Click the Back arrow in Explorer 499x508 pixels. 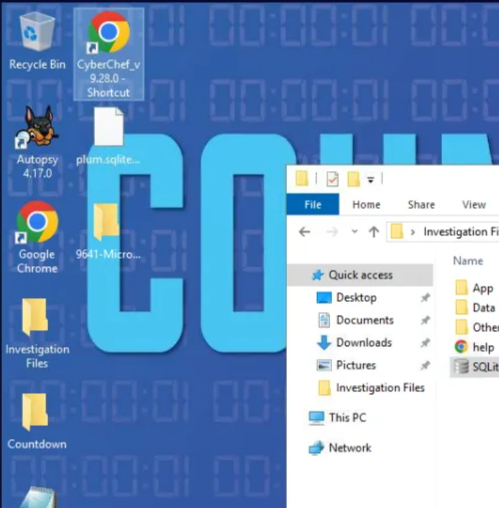click(x=305, y=231)
